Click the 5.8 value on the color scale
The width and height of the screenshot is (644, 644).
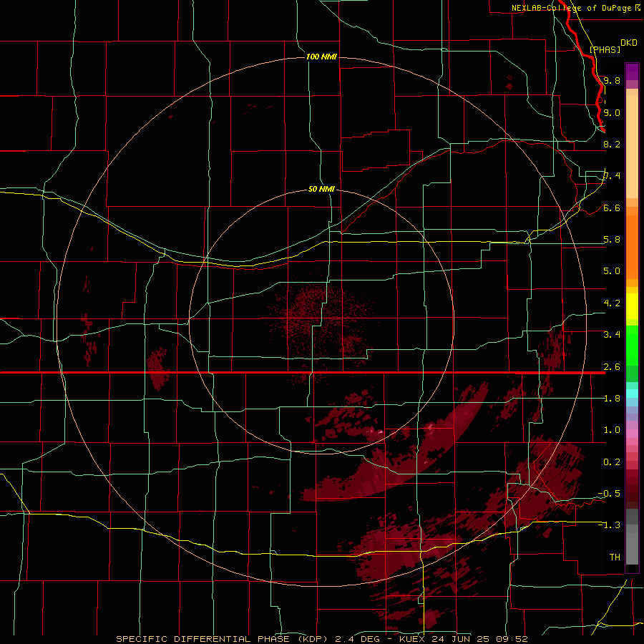click(612, 240)
